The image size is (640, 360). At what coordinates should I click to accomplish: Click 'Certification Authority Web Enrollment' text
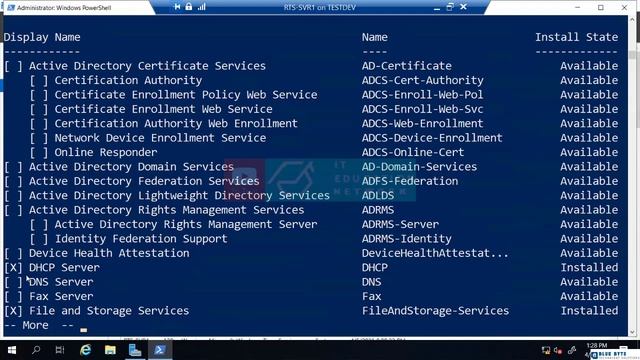click(x=176, y=124)
